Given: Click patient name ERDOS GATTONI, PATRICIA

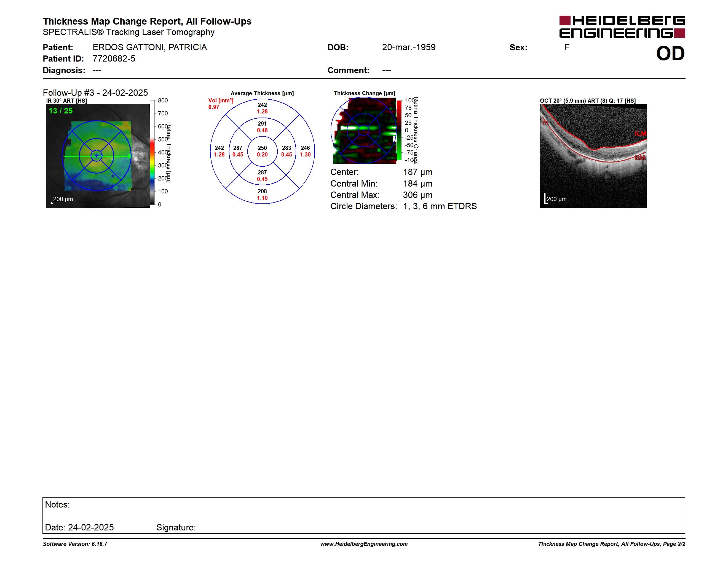Looking at the screenshot, I should 150,47.
